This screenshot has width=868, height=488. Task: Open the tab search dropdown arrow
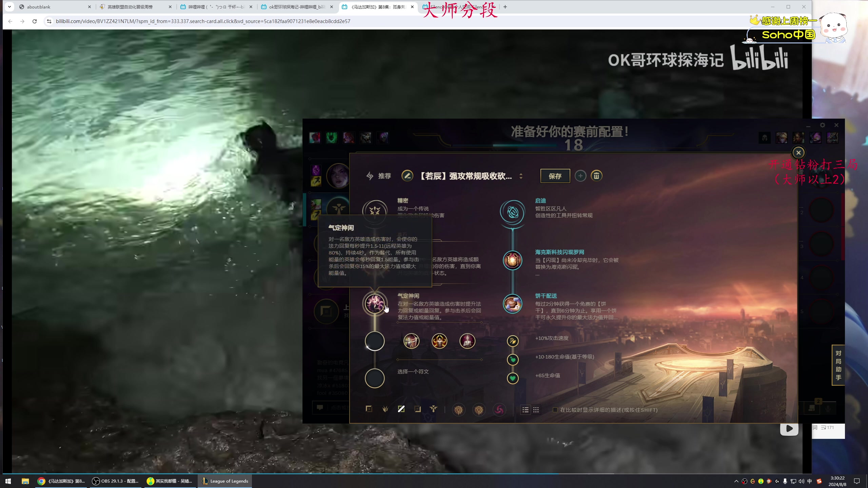click(x=9, y=7)
